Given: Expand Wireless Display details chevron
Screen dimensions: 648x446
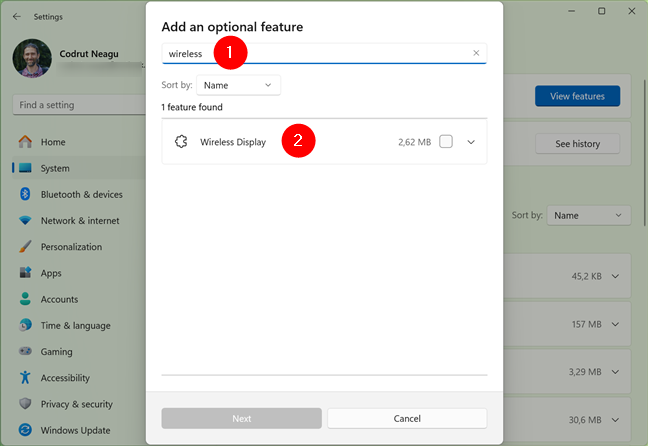Looking at the screenshot, I should point(471,142).
